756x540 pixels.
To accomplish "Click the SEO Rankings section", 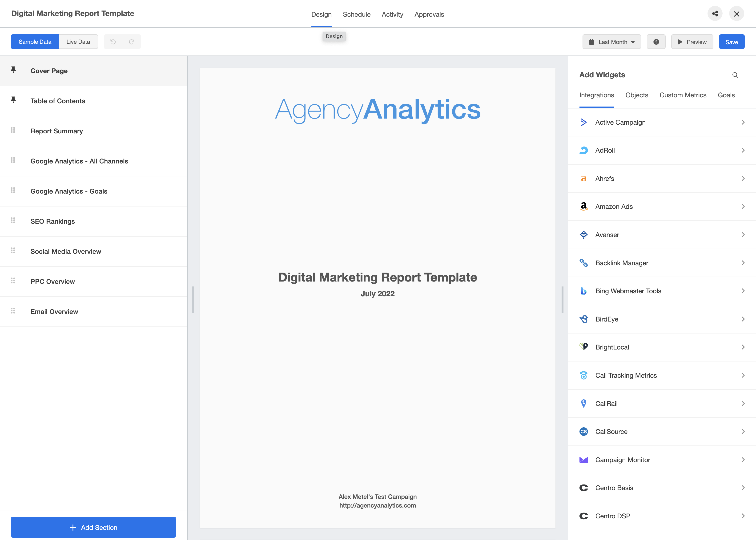I will tap(53, 221).
